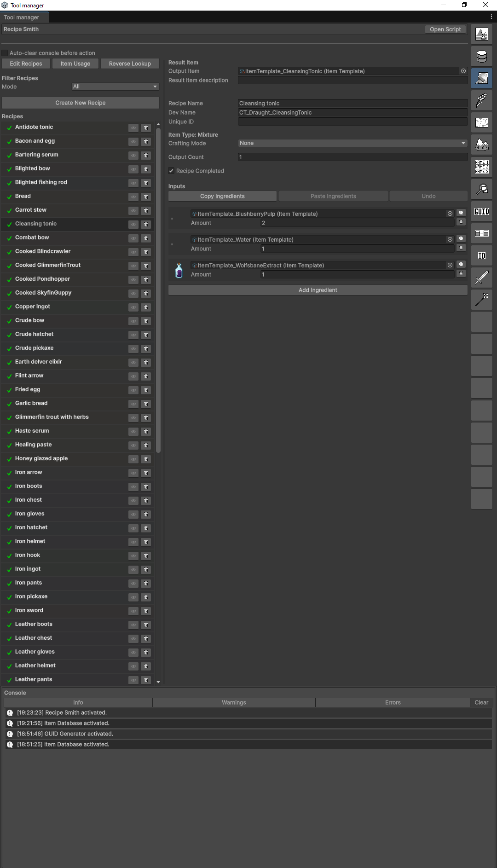Open the mountain binary terrain tool icon
The height and width of the screenshot is (868, 497).
click(482, 145)
